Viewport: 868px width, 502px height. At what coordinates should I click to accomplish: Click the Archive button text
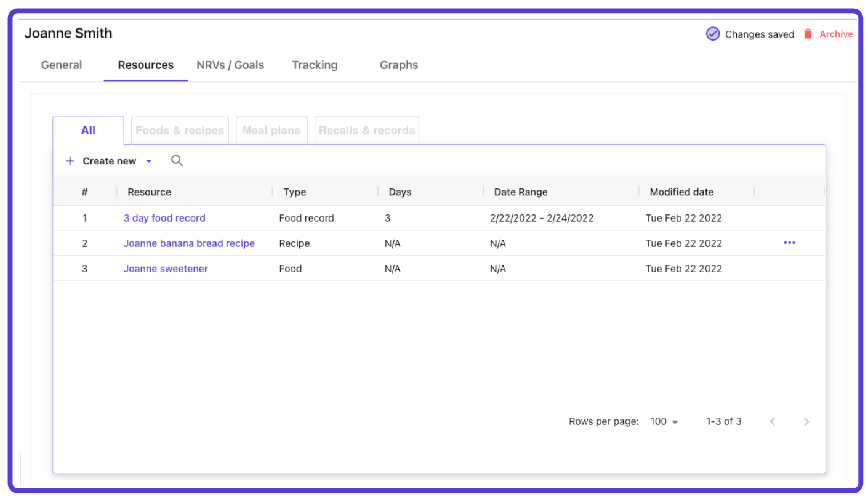pyautogui.click(x=836, y=34)
